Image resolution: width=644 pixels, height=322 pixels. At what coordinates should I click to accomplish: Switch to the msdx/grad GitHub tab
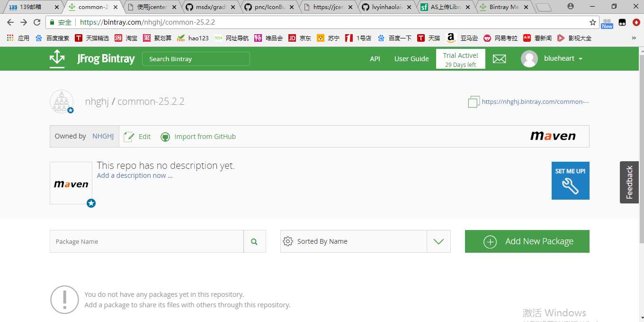[211, 7]
